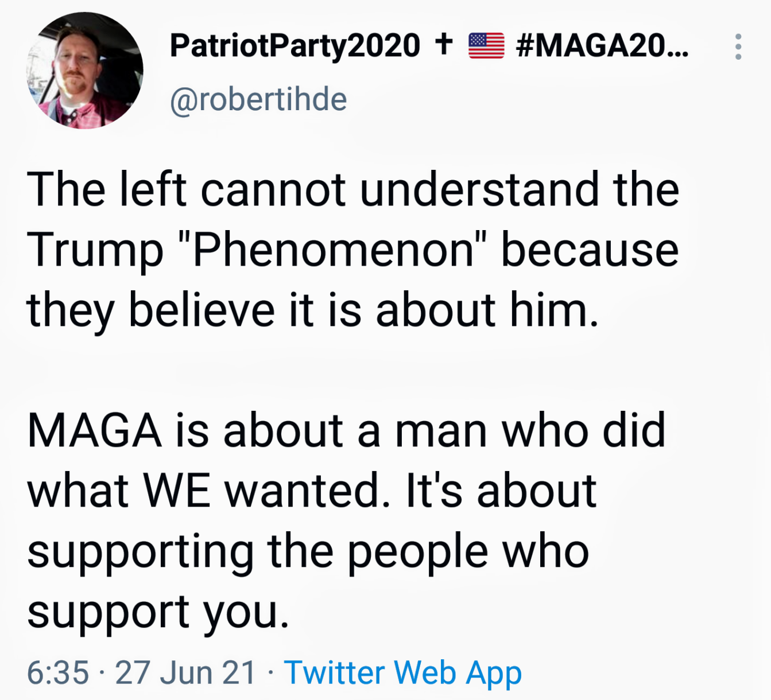Click the word "Trump" in the tweet
The height and width of the screenshot is (700, 771).
coord(95,250)
